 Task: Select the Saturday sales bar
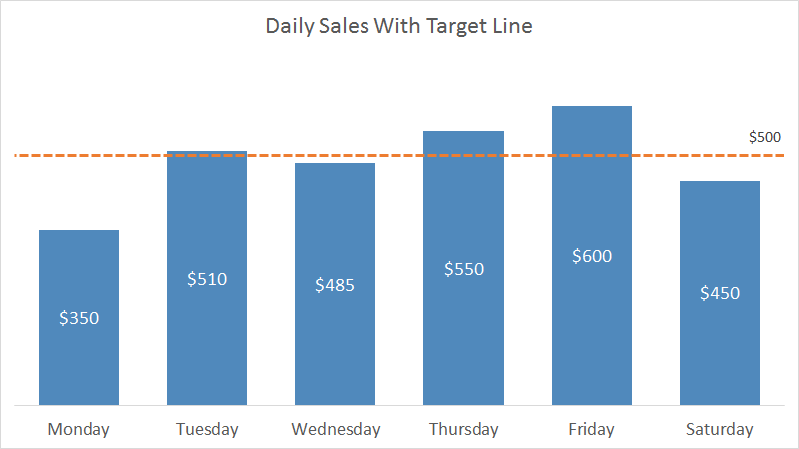[719, 350]
